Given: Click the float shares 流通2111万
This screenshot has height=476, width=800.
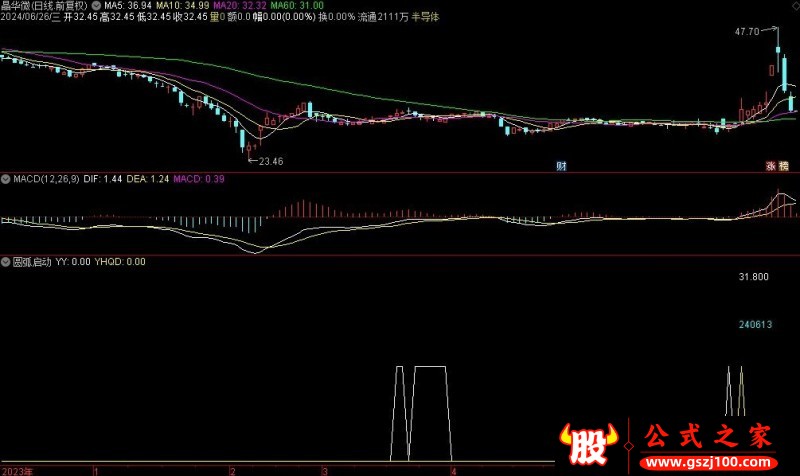Looking at the screenshot, I should 383,17.
